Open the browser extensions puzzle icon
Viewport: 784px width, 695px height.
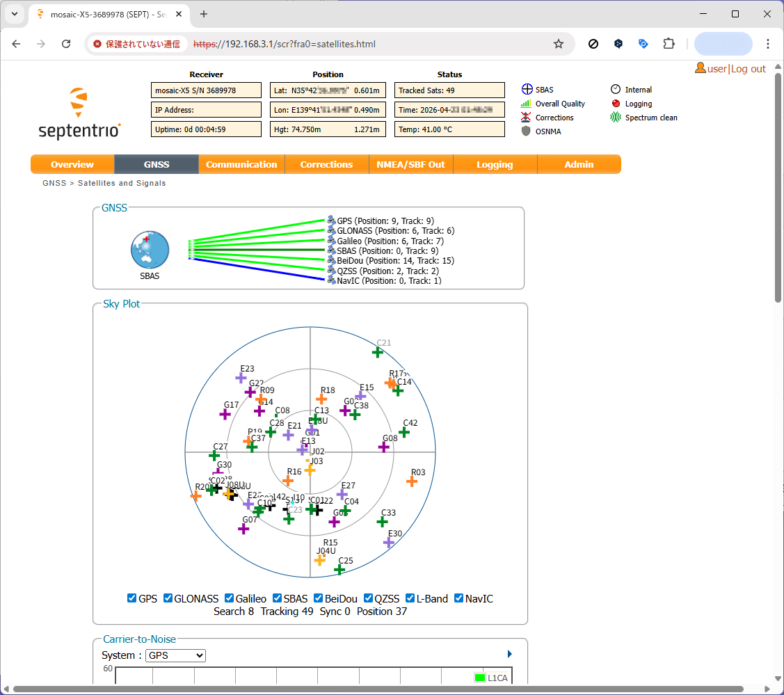point(669,44)
